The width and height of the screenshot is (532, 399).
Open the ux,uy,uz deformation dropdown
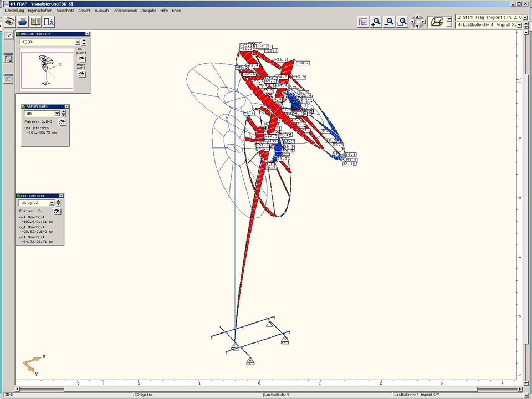pos(52,203)
